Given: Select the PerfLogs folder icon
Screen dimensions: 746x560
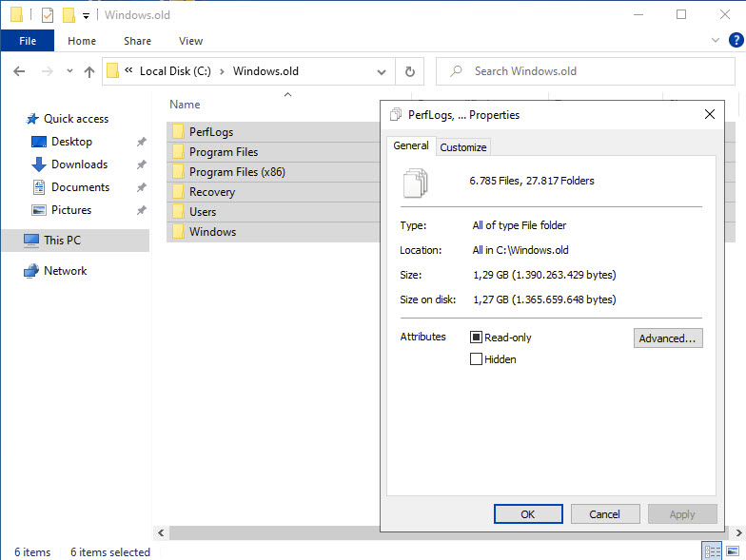Looking at the screenshot, I should click(x=179, y=131).
